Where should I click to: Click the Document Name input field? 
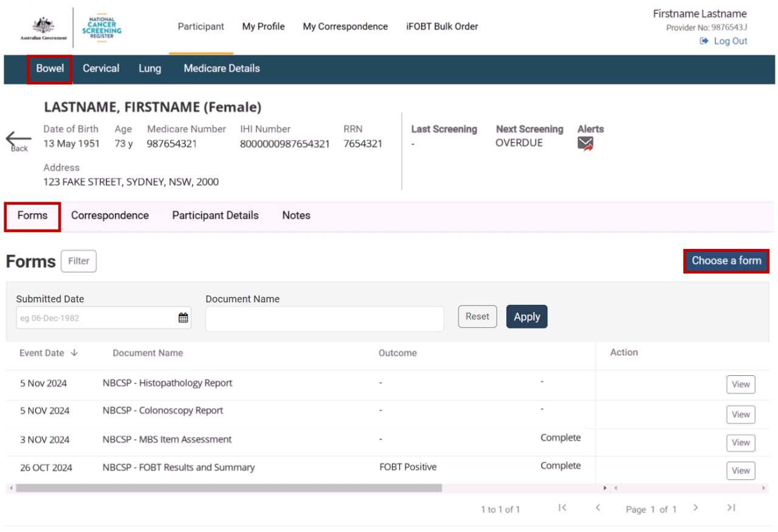pos(325,319)
